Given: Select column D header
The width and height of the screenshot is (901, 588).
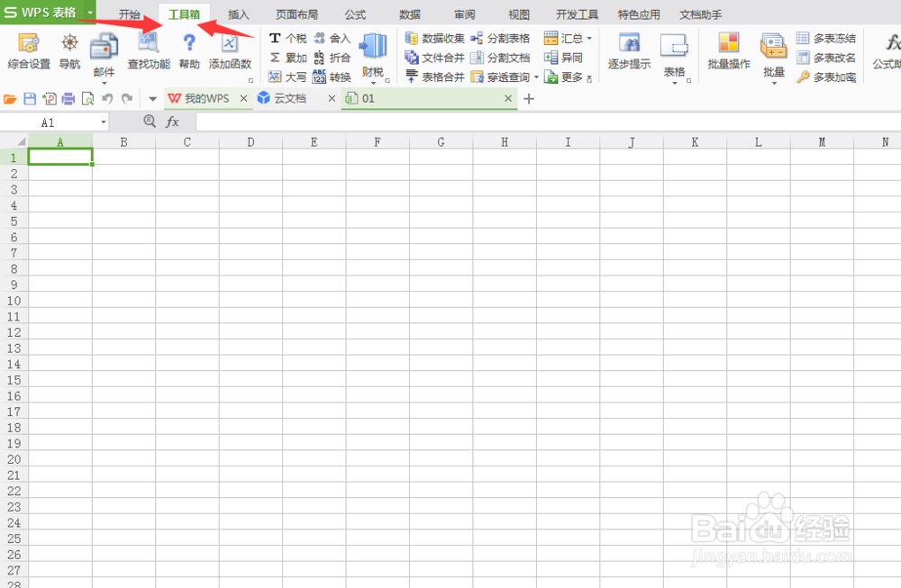Looking at the screenshot, I should (x=250, y=142).
